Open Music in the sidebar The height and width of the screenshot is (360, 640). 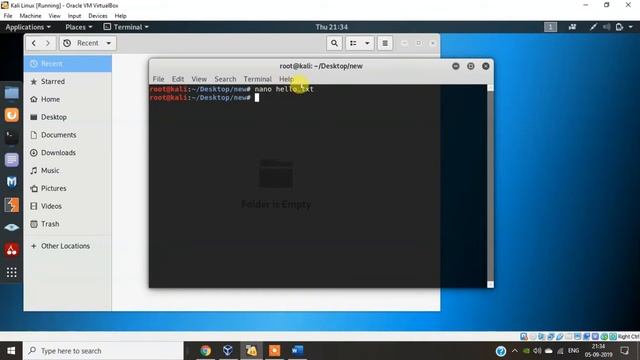(68, 171)
